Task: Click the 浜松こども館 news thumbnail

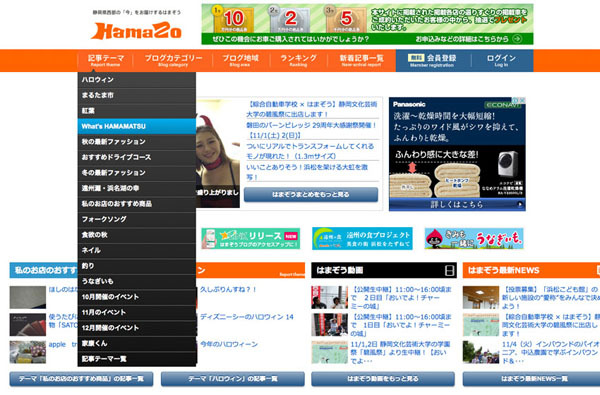Action: point(481,297)
